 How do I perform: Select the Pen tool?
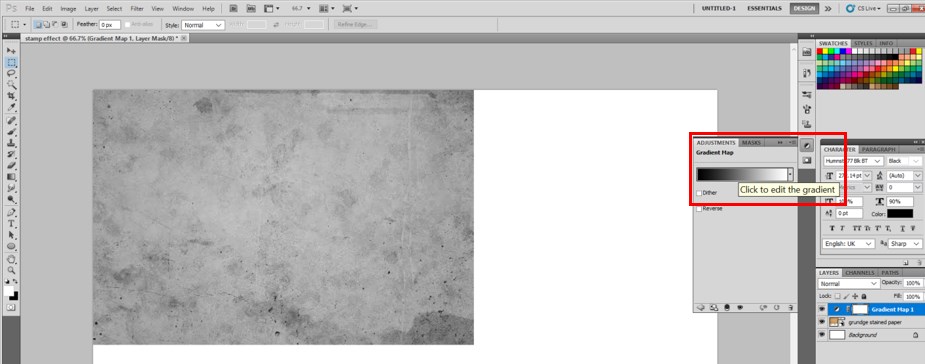(x=11, y=212)
